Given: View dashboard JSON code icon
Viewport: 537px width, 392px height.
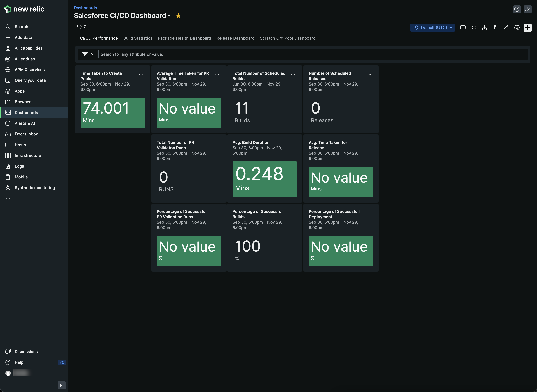Looking at the screenshot, I should pyautogui.click(x=474, y=27).
